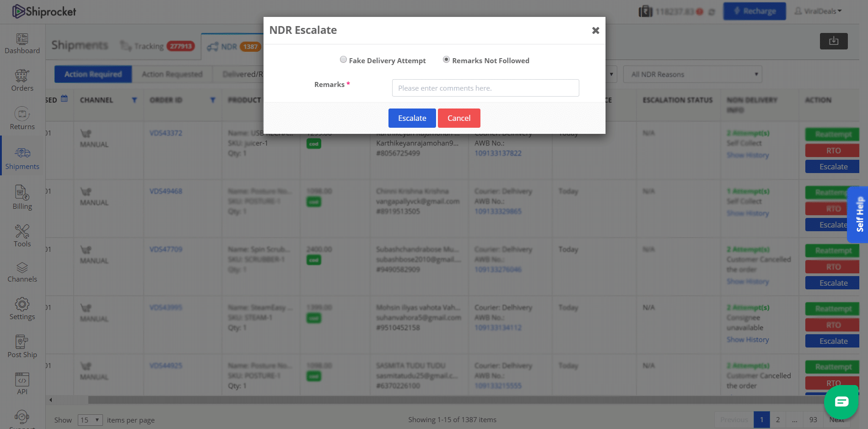Click the Shiprocket logo
This screenshot has width=868, height=429.
coord(44,11)
